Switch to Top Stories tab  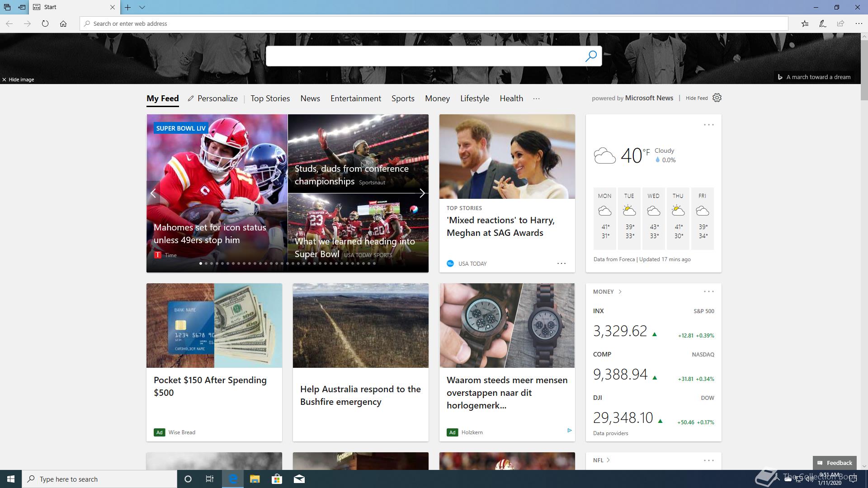coord(270,99)
